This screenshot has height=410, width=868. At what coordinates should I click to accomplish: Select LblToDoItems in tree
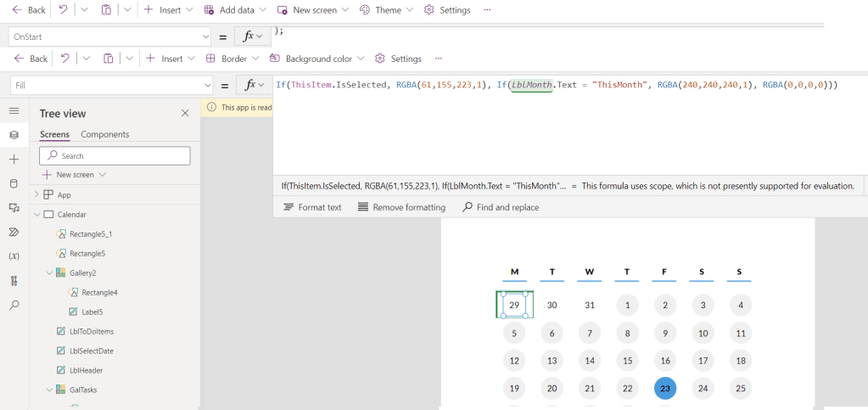pyautogui.click(x=92, y=331)
